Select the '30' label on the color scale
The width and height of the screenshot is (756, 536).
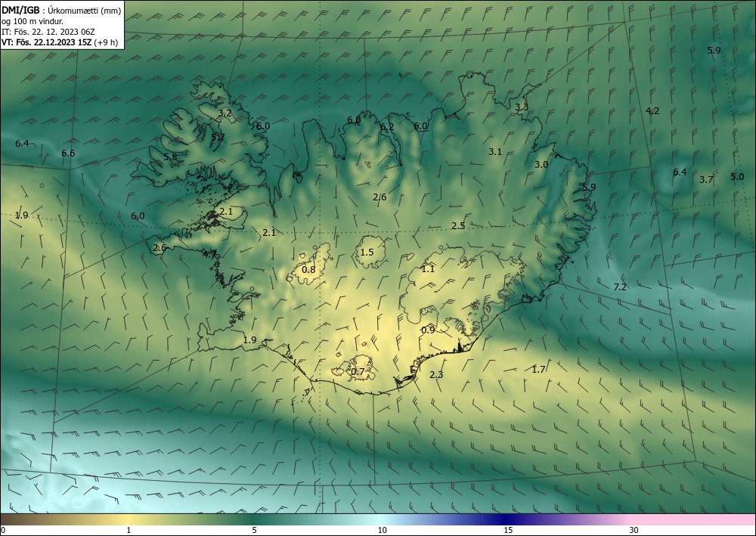(634, 531)
